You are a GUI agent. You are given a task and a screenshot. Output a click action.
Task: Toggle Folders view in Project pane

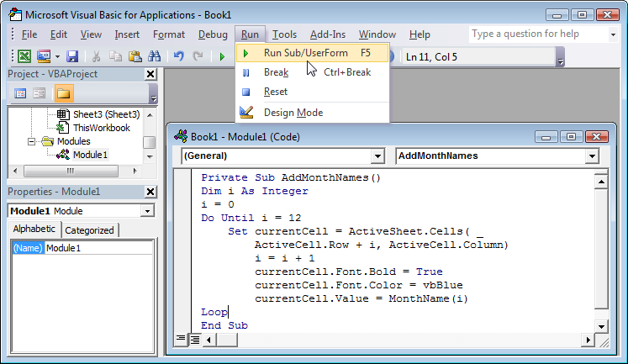(x=64, y=93)
